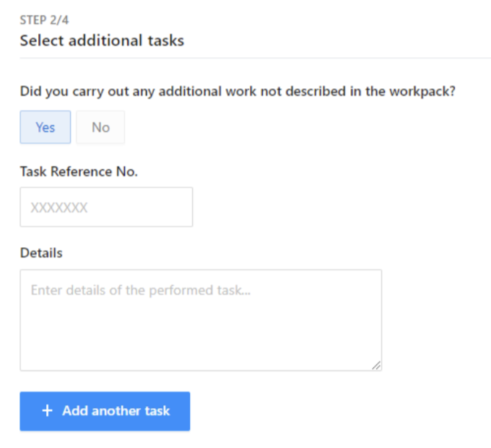The width and height of the screenshot is (491, 448).
Task: Click the Add another task button
Action: coord(105,411)
